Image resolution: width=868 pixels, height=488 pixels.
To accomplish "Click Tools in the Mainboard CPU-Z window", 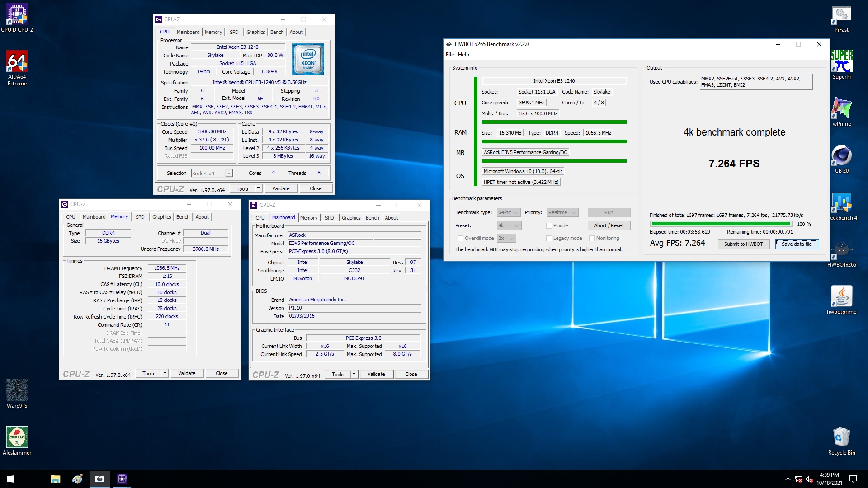I will coord(338,374).
